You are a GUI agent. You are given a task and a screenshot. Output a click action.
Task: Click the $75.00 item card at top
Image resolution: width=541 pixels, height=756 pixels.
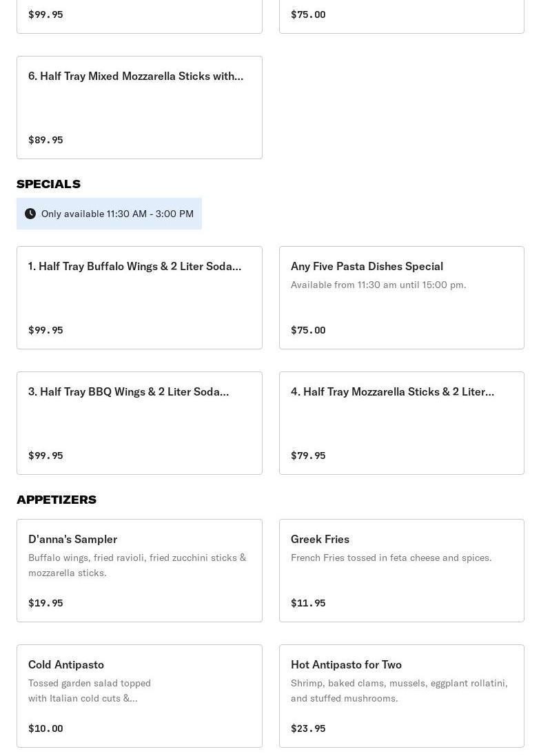(x=401, y=15)
